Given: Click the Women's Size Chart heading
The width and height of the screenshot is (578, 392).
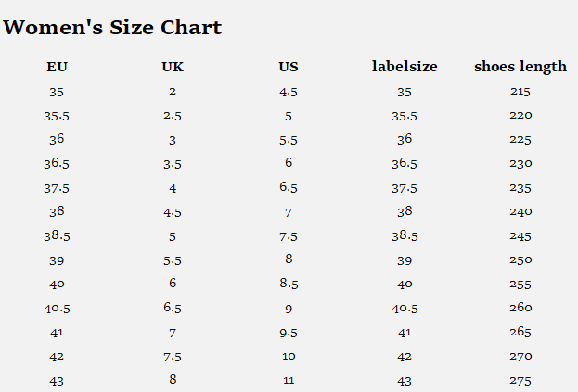Looking at the screenshot, I should (112, 27).
